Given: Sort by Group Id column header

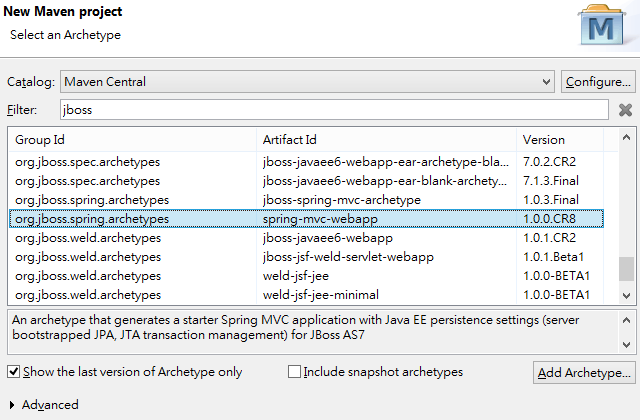Looking at the screenshot, I should pos(130,139).
